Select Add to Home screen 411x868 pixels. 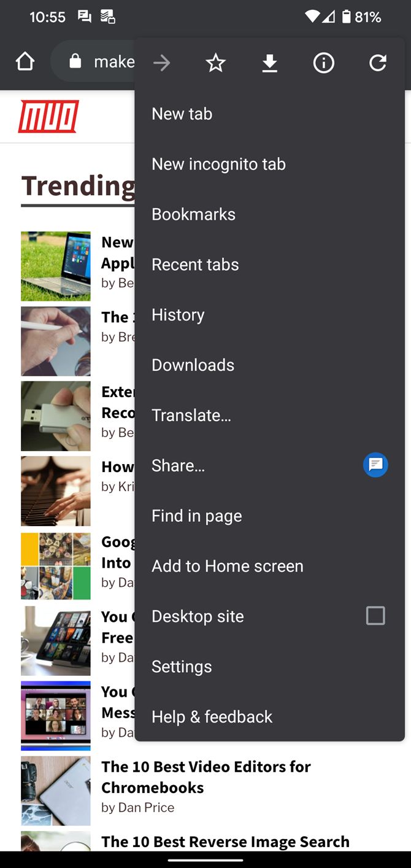[227, 565]
